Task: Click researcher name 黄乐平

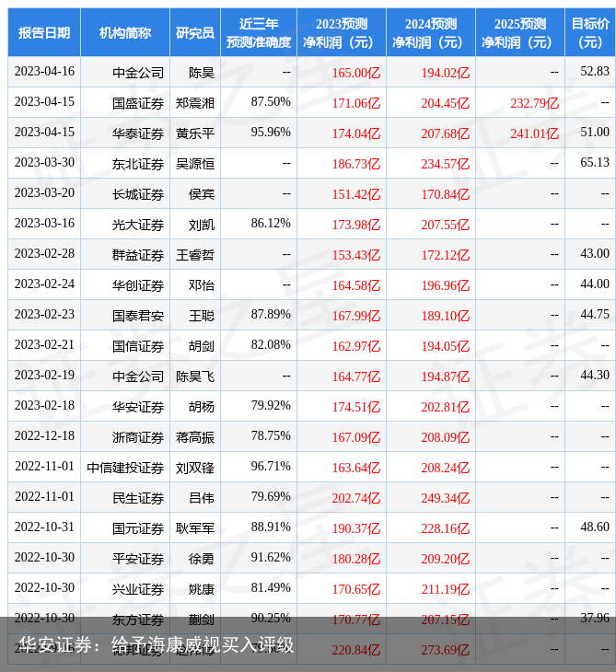Action: (195, 133)
